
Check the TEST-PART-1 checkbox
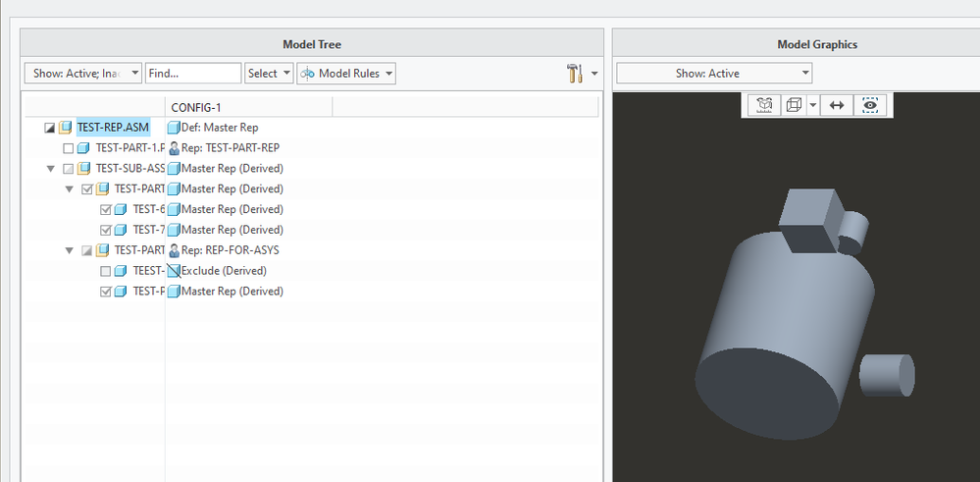point(68,148)
